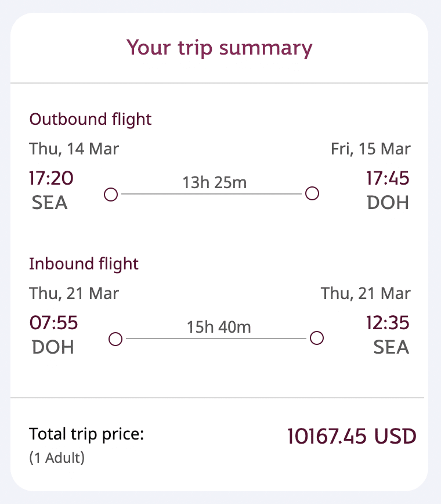This screenshot has height=504, width=441.
Task: Select the Outbound flight label
Action: pyautogui.click(x=91, y=120)
